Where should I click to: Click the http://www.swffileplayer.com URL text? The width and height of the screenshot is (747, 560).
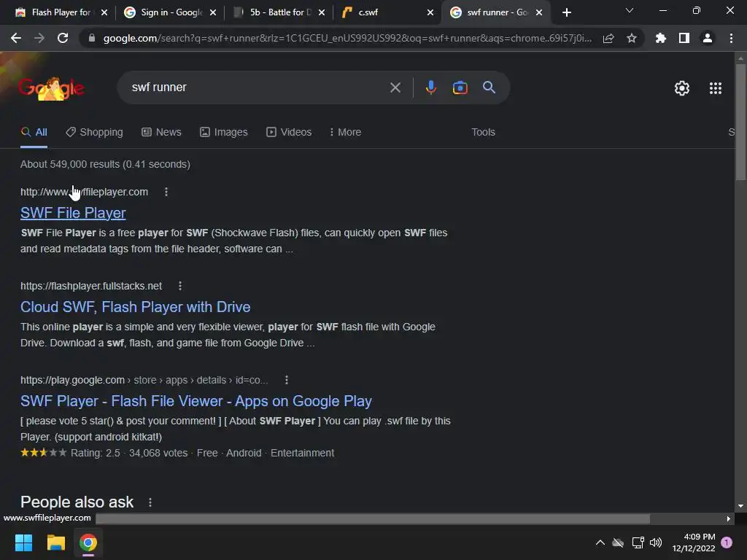click(85, 192)
